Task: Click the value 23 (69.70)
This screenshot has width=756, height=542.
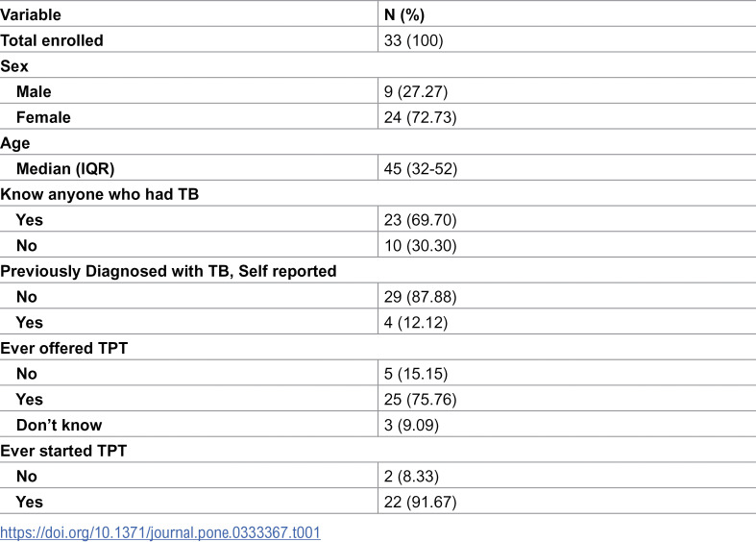Action: (421, 220)
